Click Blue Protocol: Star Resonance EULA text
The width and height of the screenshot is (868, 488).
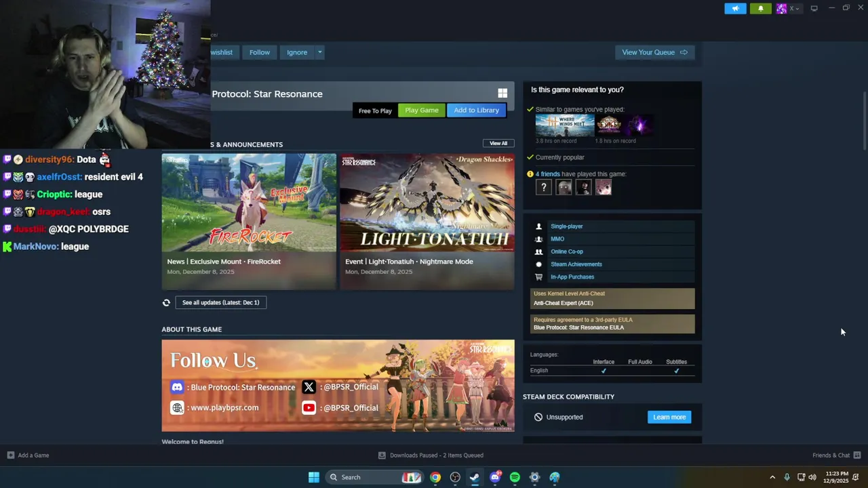pyautogui.click(x=578, y=327)
